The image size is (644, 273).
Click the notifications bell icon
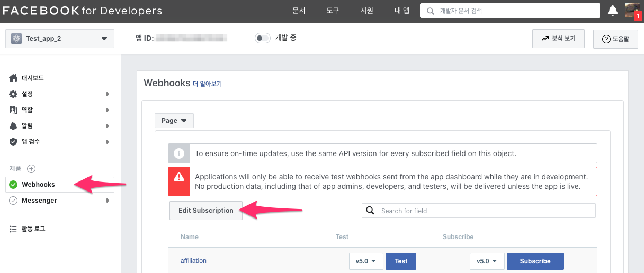[613, 11]
